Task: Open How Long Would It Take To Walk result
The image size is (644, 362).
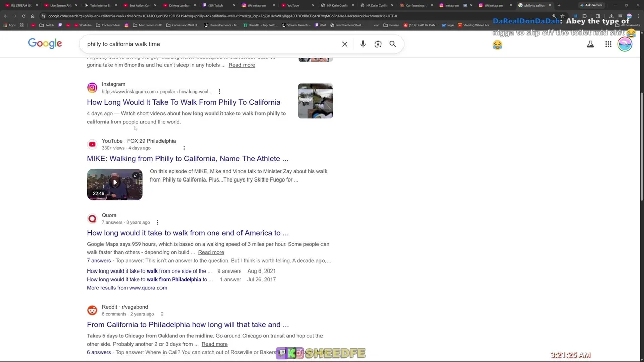Action: pos(184,102)
